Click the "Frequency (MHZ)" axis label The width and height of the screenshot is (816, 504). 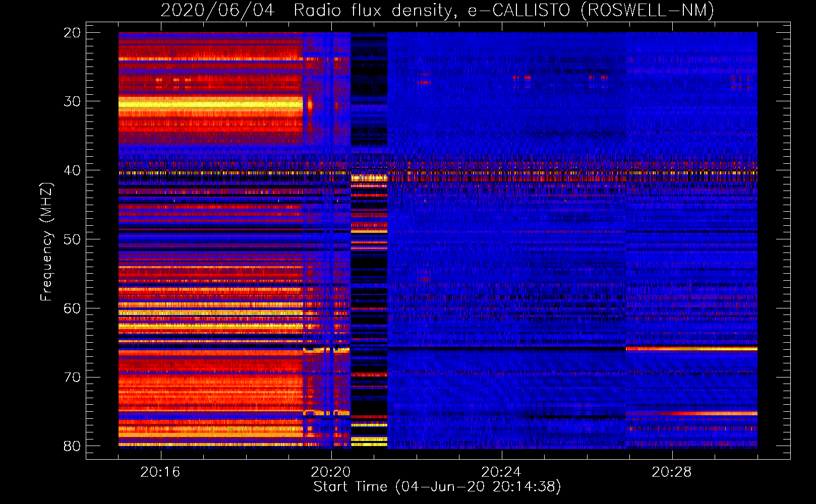(46, 242)
